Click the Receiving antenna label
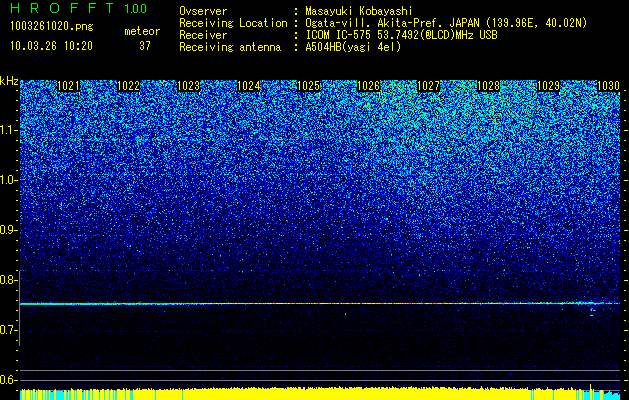This screenshot has width=629, height=400. click(x=230, y=47)
